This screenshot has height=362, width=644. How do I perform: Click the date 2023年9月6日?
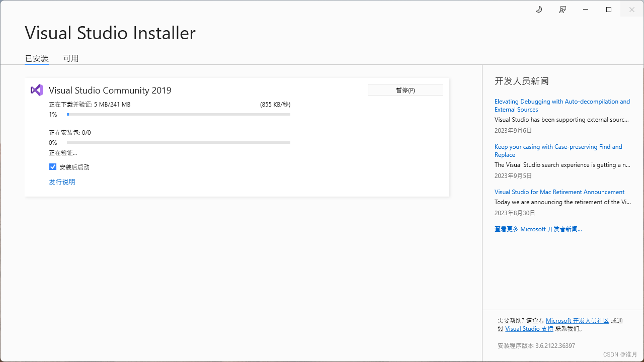coord(513,131)
